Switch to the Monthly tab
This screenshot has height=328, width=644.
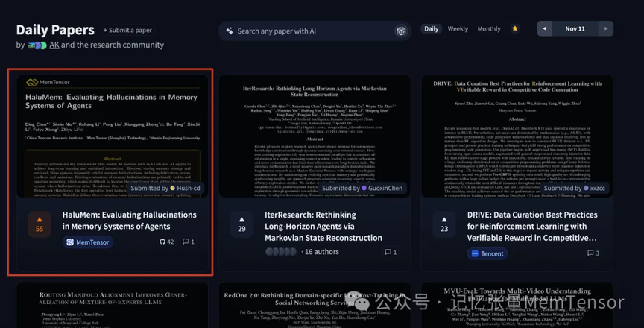tap(489, 29)
